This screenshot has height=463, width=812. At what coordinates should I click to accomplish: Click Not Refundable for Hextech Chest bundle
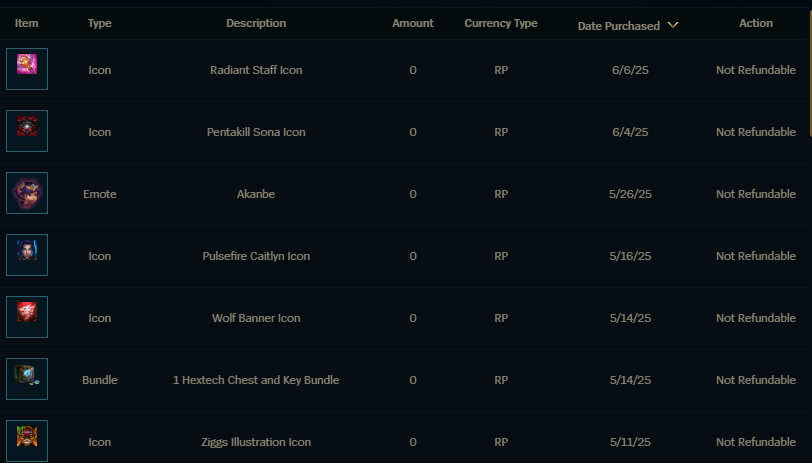(x=756, y=380)
